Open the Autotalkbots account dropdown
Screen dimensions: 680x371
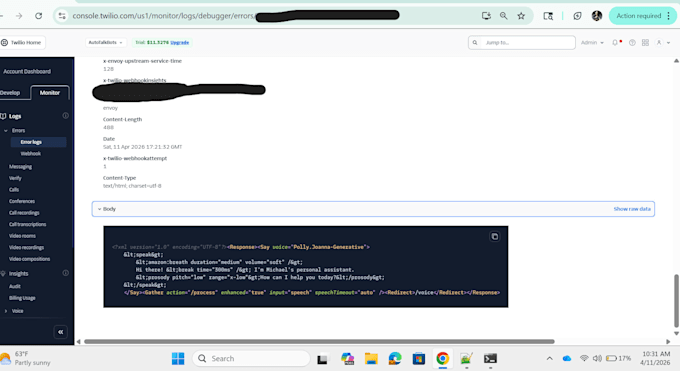click(x=105, y=43)
